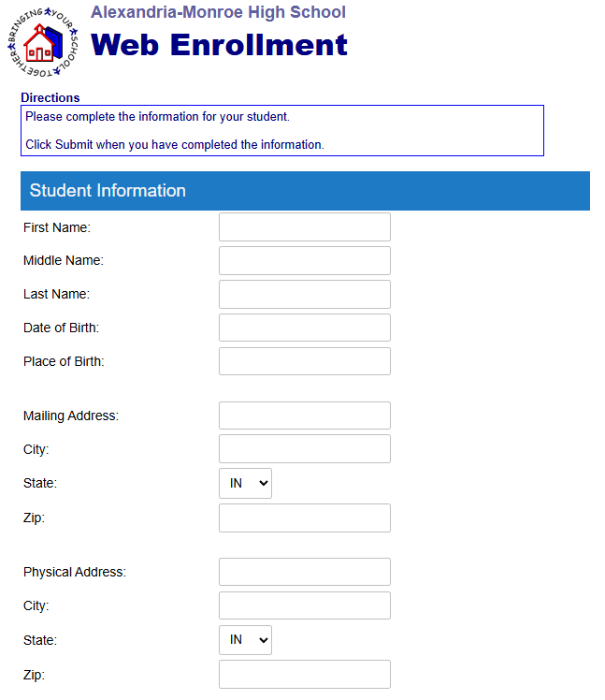Image resolution: width=605 pixels, height=700 pixels.
Task: Focus the Middle Name text box
Action: coord(304,261)
